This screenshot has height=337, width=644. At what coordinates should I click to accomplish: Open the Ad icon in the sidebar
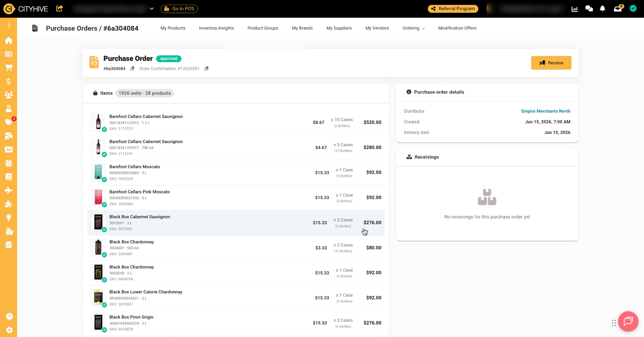click(x=9, y=150)
